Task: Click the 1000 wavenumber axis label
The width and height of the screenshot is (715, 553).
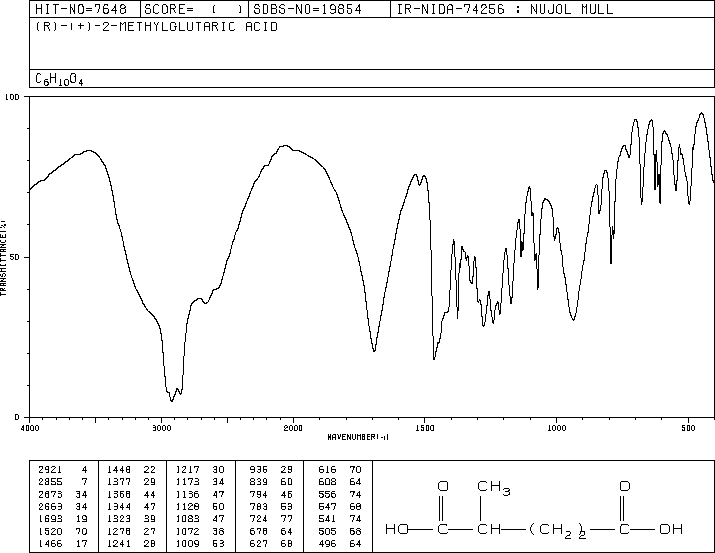Action: tap(556, 428)
